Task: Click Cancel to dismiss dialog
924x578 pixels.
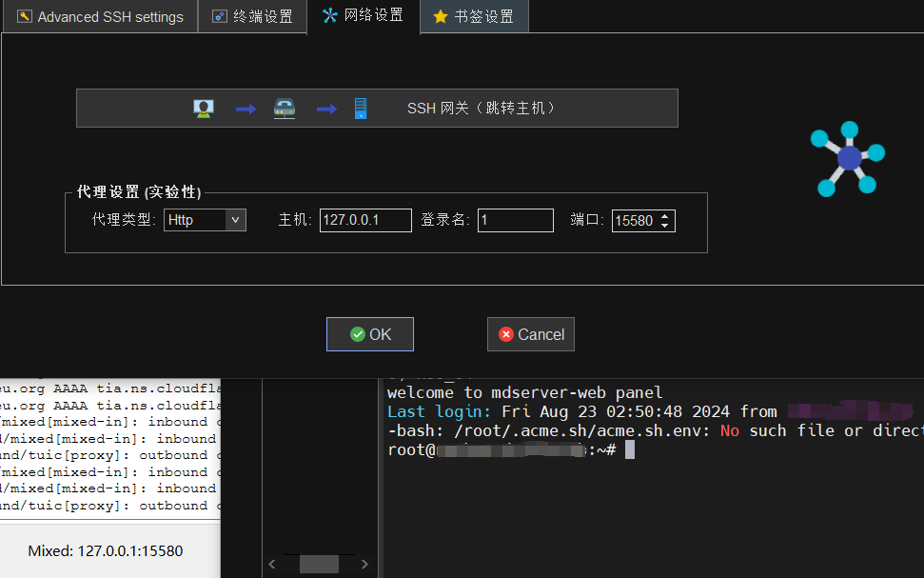Action: tap(530, 334)
